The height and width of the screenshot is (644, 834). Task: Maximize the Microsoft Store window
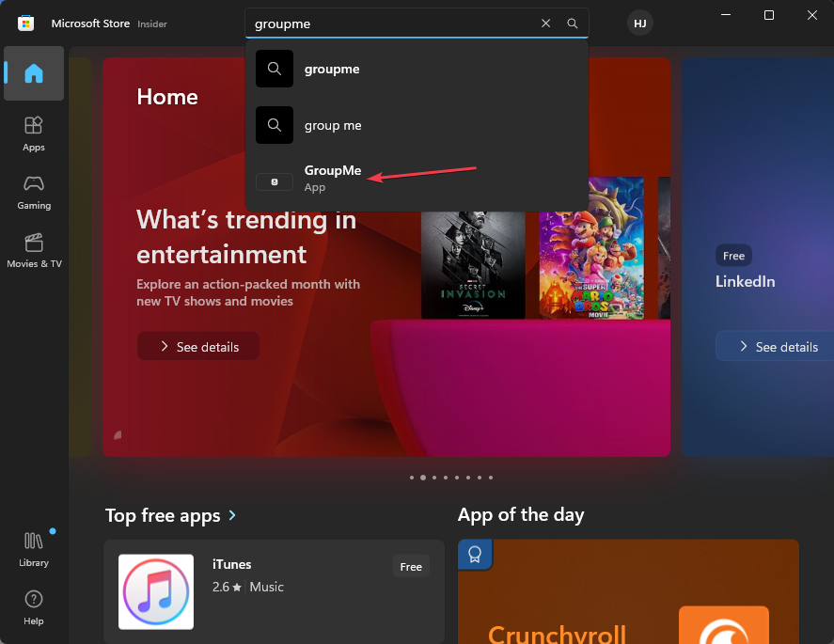768,15
